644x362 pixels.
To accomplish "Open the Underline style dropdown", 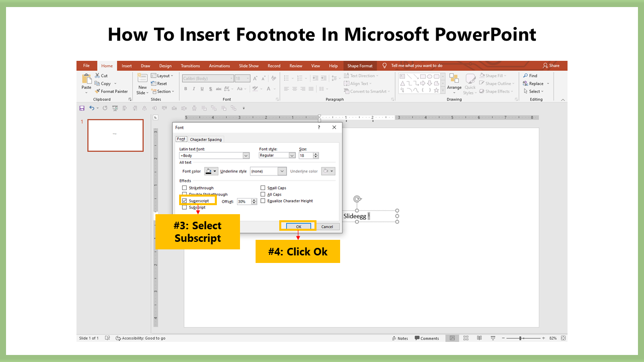I will 282,171.
